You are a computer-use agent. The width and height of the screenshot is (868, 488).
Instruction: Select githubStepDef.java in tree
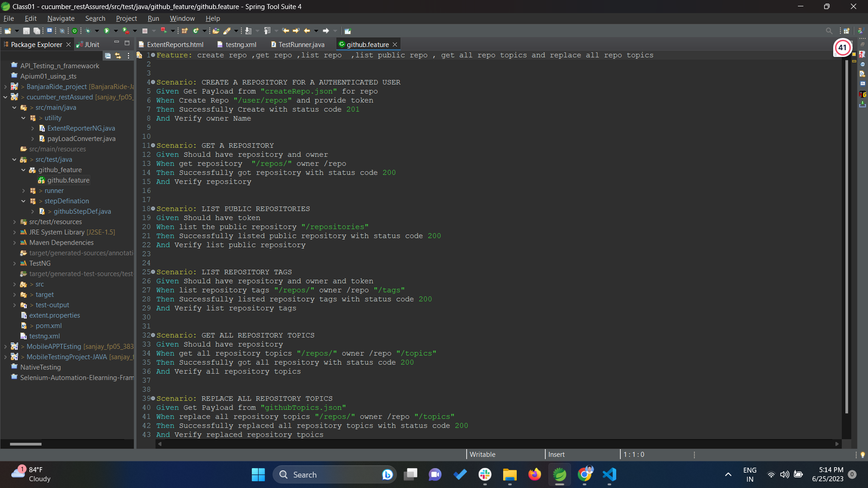click(82, 211)
